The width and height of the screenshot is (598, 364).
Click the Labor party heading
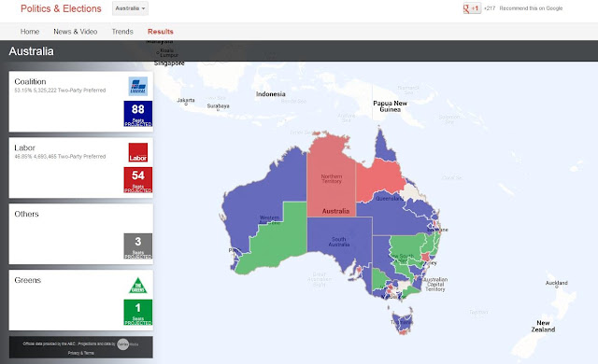pyautogui.click(x=25, y=147)
